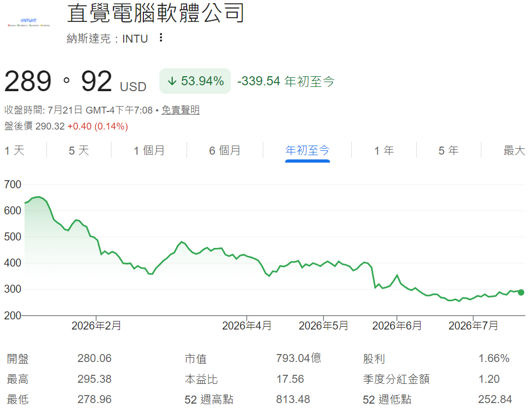Screen dimensions: 532x410
Task: Click the opening price 280.06
Action: (x=94, y=358)
